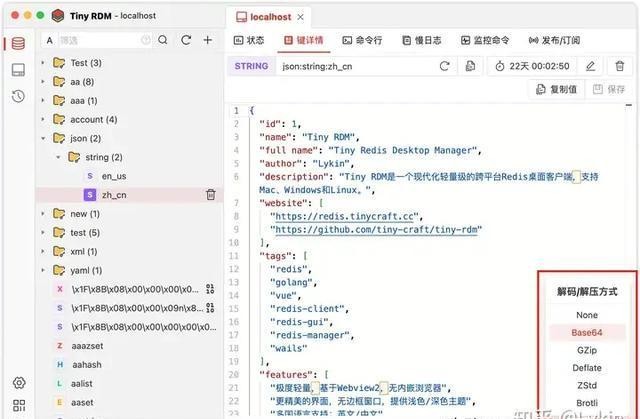640x419 pixels.
Task: Select the X-type \x1F\x8B binary key
Action: (127, 289)
